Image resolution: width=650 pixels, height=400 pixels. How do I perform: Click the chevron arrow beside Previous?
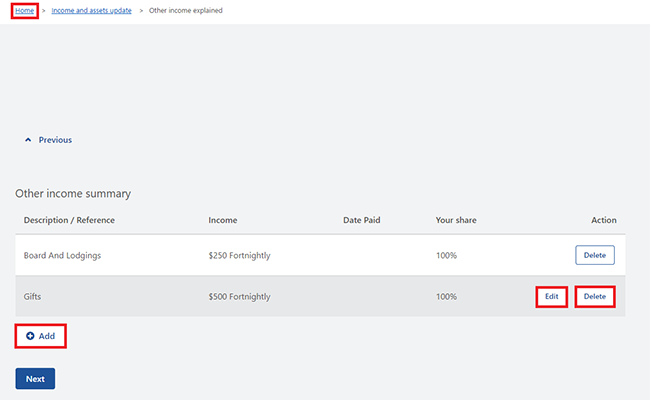click(x=28, y=140)
